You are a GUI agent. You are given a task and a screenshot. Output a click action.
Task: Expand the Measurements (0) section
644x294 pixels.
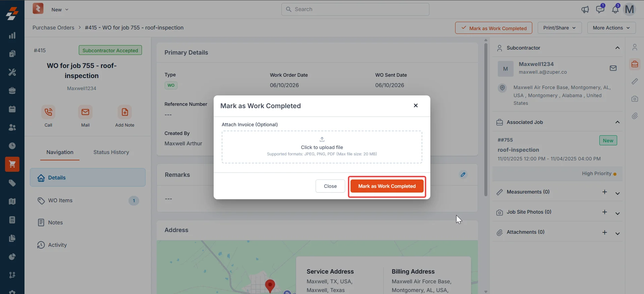click(x=618, y=193)
